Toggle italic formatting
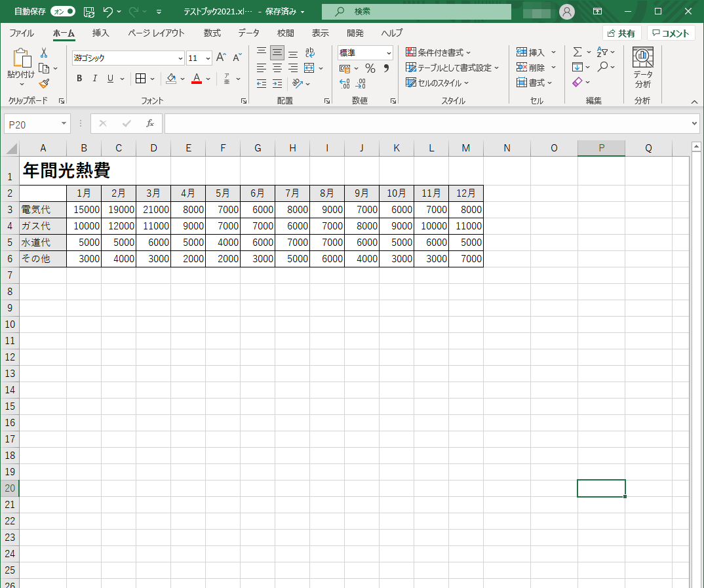Screen dimensions: 704x588 click(95, 79)
